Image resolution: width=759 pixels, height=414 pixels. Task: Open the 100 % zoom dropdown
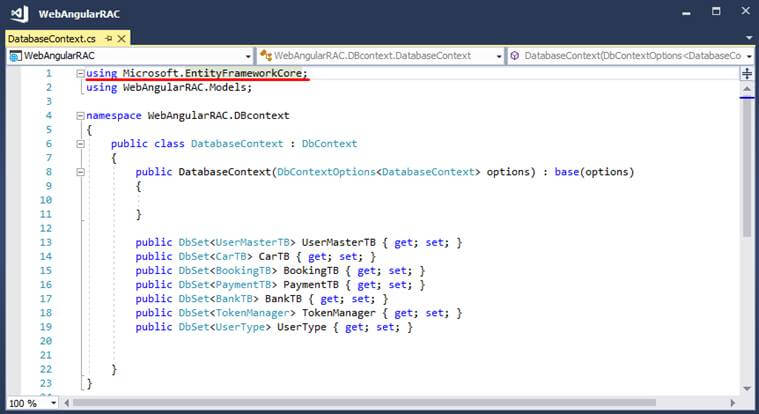53,403
